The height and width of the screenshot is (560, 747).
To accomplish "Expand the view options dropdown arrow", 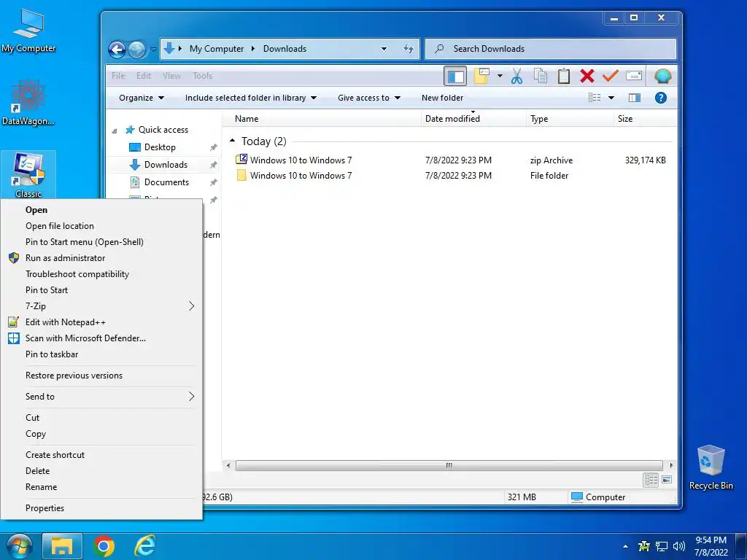I will [x=611, y=98].
